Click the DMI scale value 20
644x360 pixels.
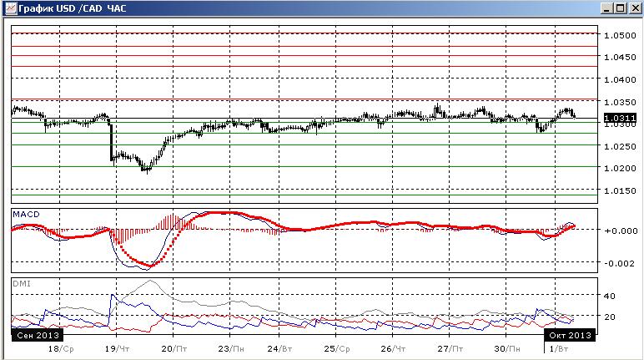click(x=610, y=317)
